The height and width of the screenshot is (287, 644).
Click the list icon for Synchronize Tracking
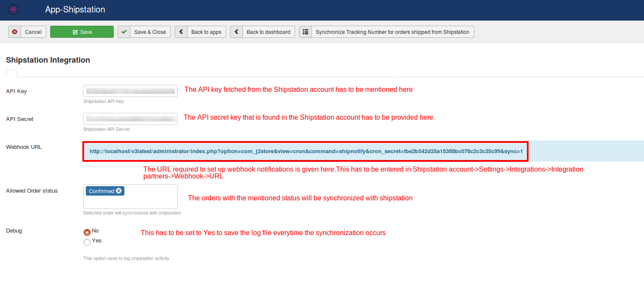(305, 32)
